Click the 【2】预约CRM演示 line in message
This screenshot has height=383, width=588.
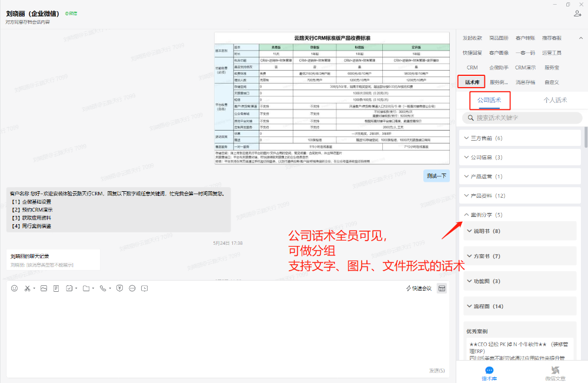coord(32,209)
